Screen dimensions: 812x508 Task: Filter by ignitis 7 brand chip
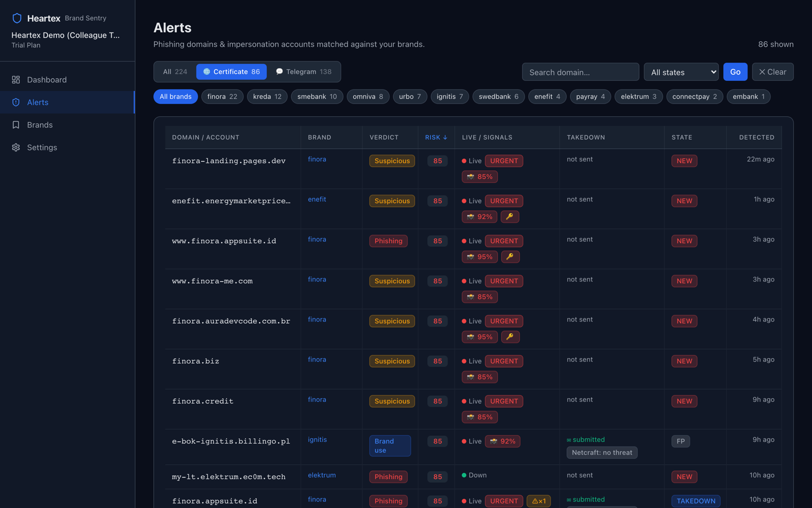450,97
